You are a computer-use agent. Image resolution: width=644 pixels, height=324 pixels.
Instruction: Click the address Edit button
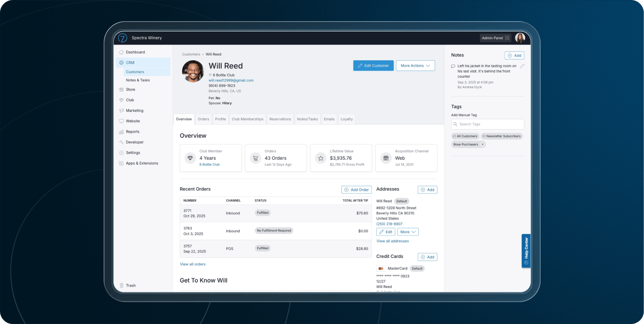[386, 232]
